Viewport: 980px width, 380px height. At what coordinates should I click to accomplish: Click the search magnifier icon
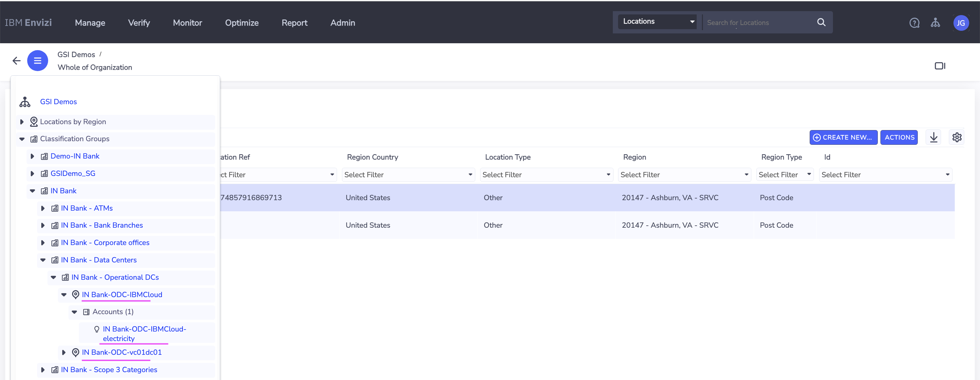click(821, 23)
